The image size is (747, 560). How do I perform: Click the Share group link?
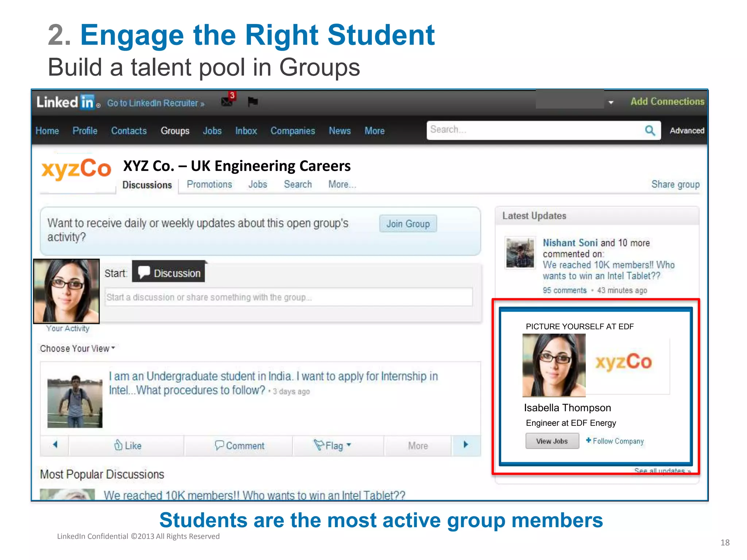pyautogui.click(x=676, y=184)
